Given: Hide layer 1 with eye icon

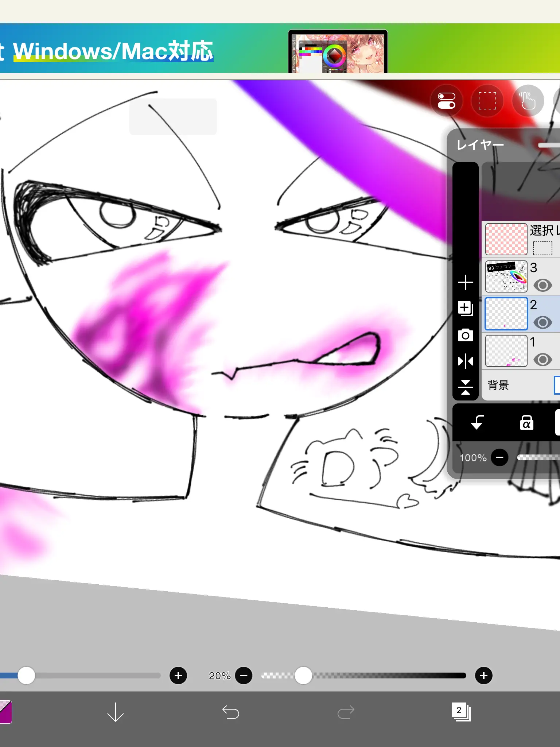Looking at the screenshot, I should pyautogui.click(x=542, y=360).
